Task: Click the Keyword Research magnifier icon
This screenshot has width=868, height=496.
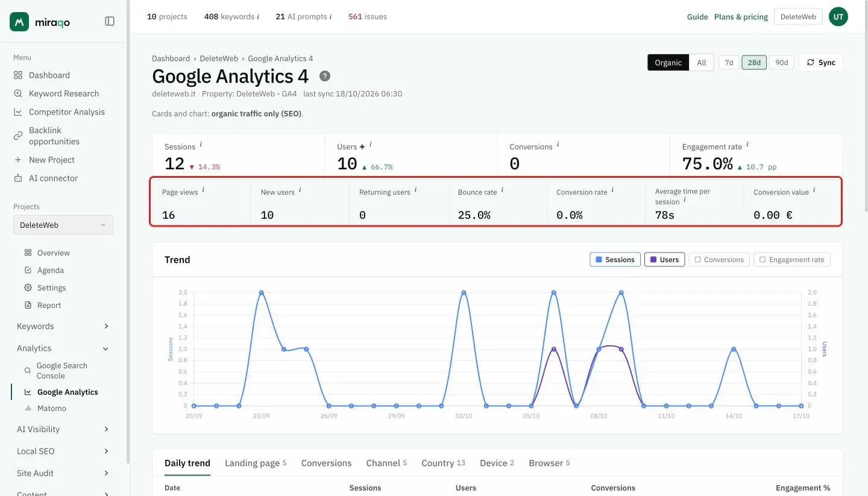Action: tap(17, 93)
